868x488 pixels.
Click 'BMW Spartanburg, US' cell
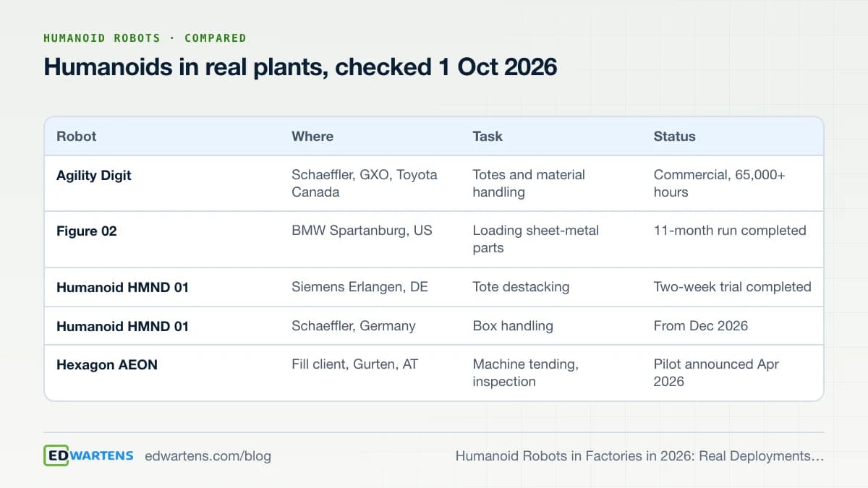362,231
